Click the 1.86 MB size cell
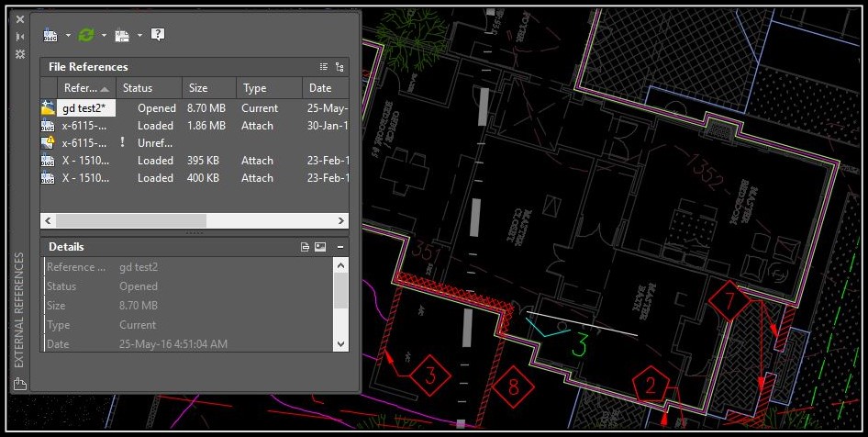 206,126
